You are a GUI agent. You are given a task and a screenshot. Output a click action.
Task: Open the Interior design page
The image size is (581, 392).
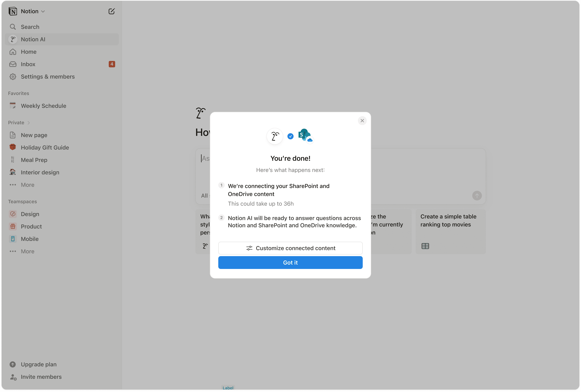point(40,172)
